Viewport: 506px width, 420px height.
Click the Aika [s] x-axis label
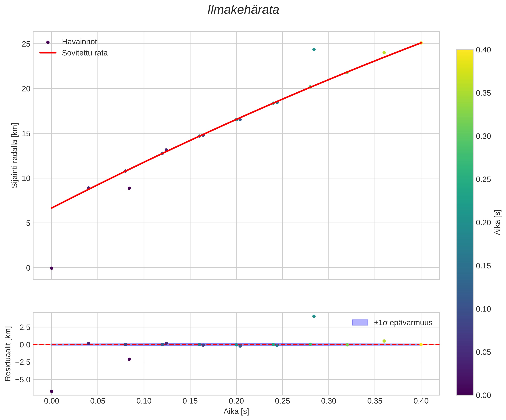tap(236, 411)
